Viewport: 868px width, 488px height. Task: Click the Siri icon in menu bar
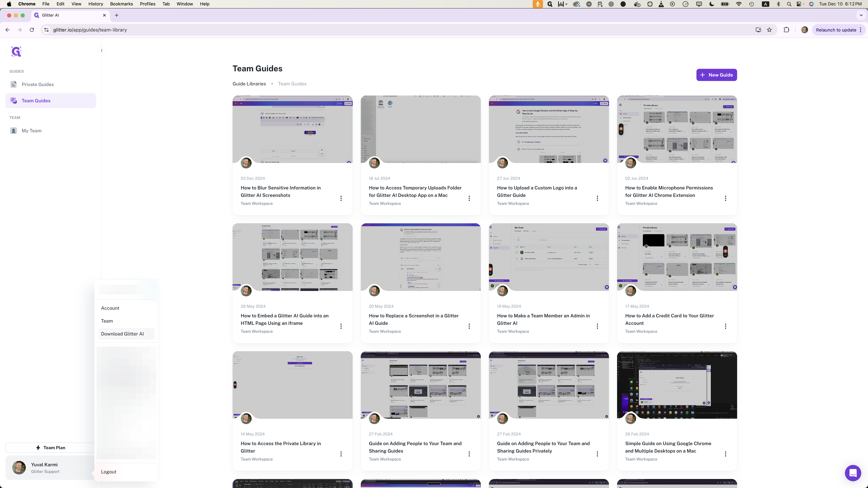[x=811, y=4]
